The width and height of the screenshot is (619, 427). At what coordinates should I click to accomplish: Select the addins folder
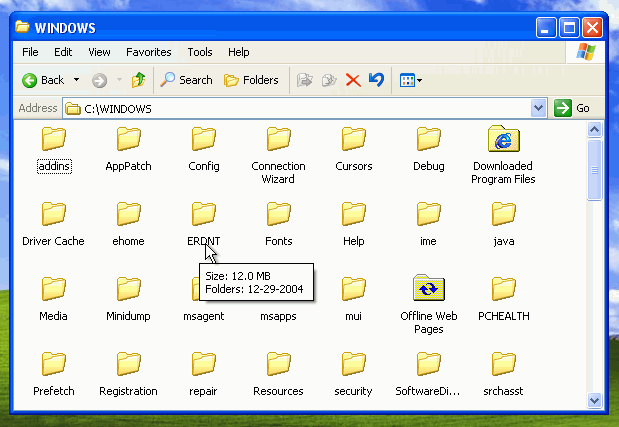(x=54, y=150)
